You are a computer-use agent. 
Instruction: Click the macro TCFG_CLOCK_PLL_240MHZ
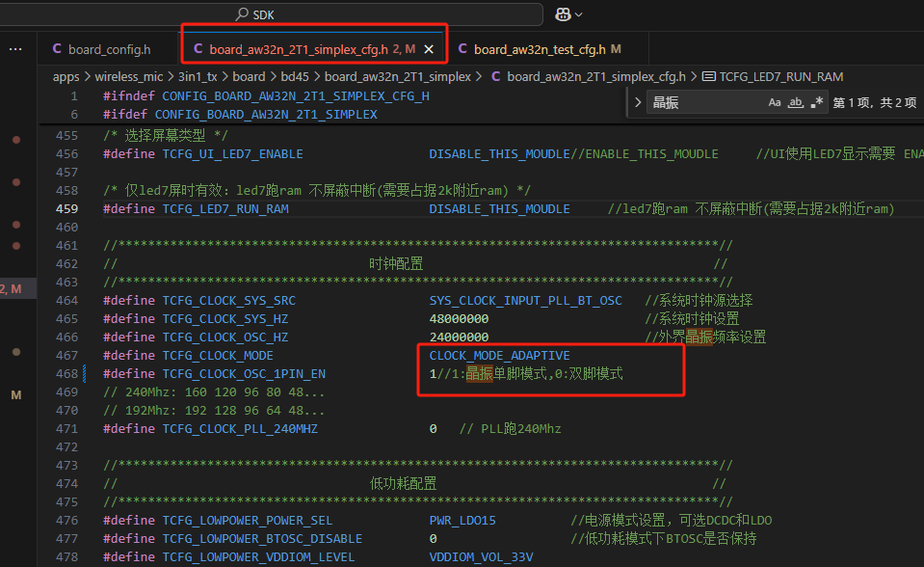coord(240,429)
